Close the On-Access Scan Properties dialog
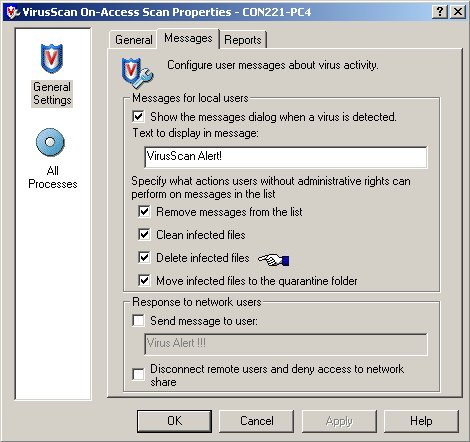Viewport: 470px width, 442px height. coord(458,12)
